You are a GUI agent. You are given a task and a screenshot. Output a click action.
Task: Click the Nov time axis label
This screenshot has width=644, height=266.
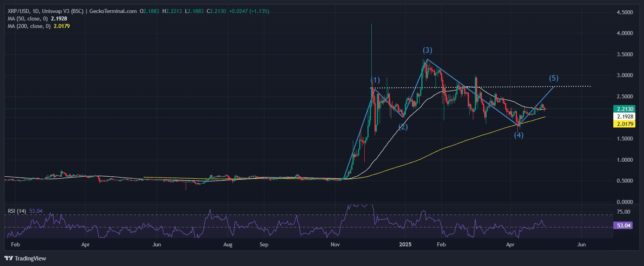(x=335, y=244)
